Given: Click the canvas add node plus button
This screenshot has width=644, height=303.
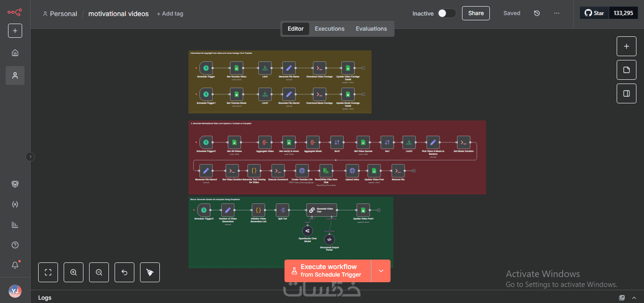Looking at the screenshot, I should pos(627,46).
